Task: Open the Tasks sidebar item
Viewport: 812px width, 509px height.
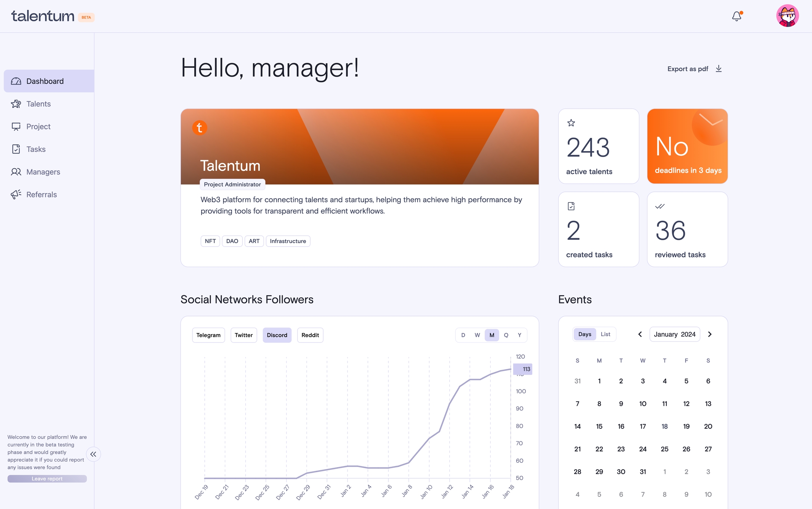Action: (x=36, y=149)
